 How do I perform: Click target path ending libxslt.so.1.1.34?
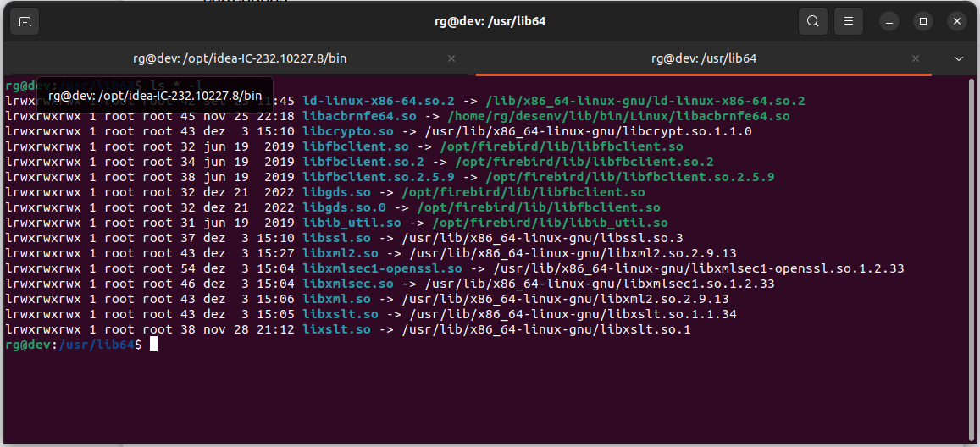572,314
